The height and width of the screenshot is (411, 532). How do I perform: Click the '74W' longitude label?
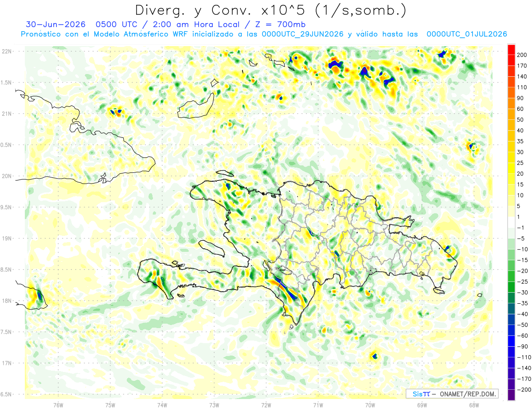coord(162,404)
